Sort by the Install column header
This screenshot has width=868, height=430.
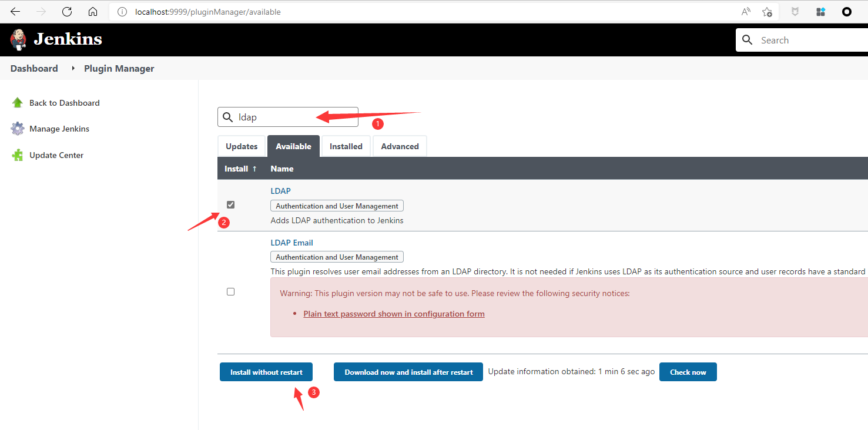[x=240, y=169]
